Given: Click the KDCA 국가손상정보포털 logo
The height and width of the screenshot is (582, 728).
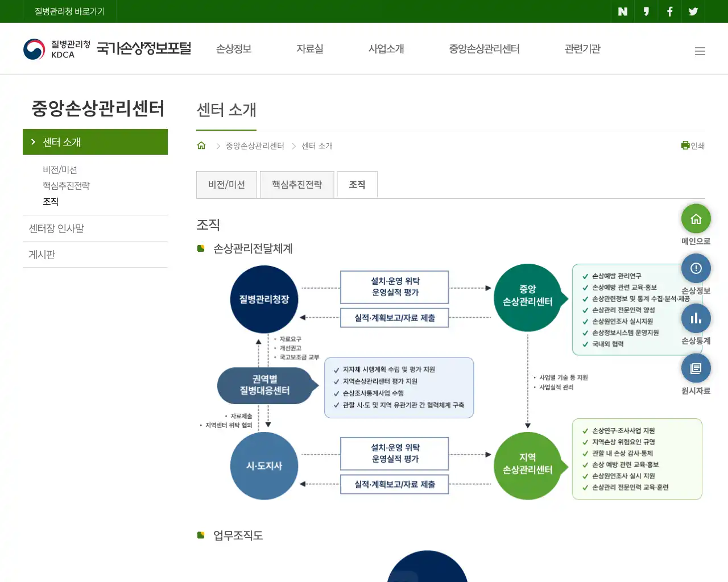Looking at the screenshot, I should (x=107, y=49).
